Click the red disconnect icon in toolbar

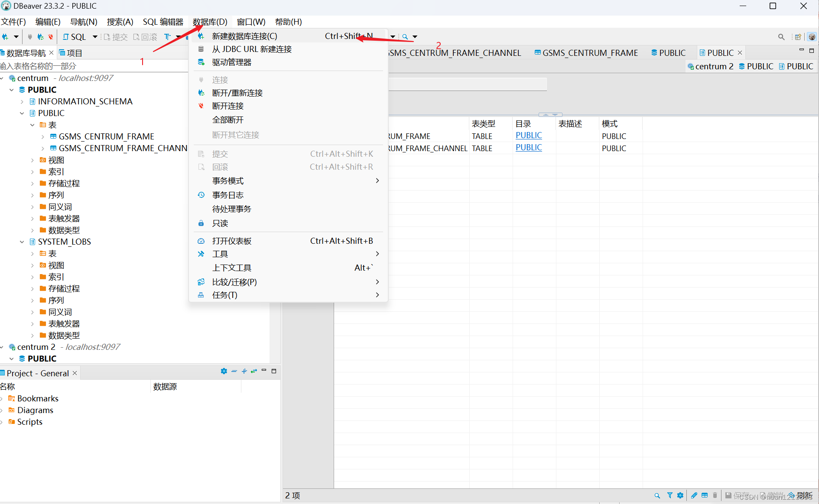[x=51, y=37]
